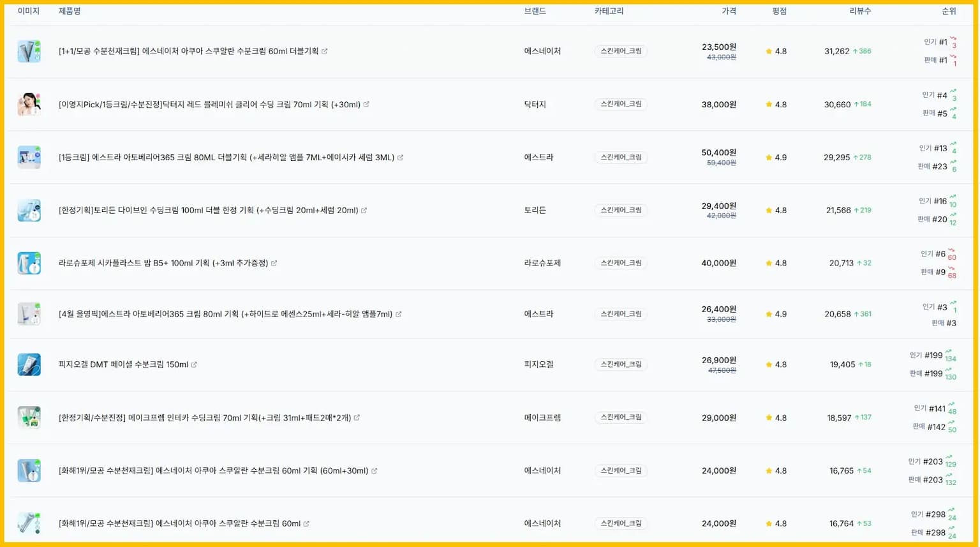
Task: Open 닥터지 레드 블레미쉬 클리어 수딩 크림 link
Action: tap(209, 104)
